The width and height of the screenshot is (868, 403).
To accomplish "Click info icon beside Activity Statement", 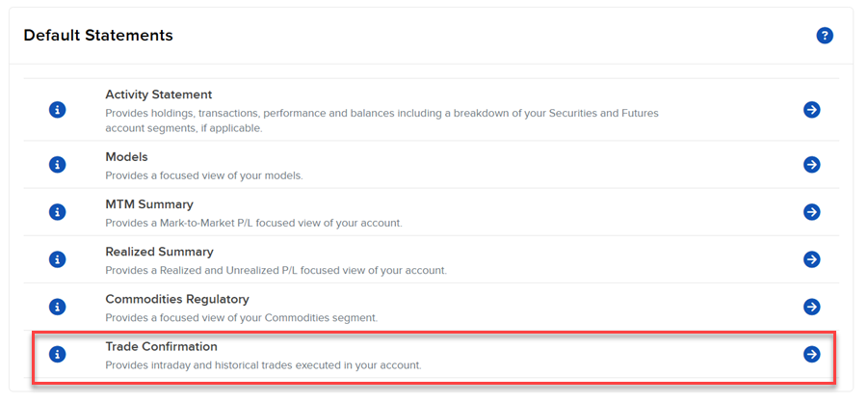I will [57, 110].
